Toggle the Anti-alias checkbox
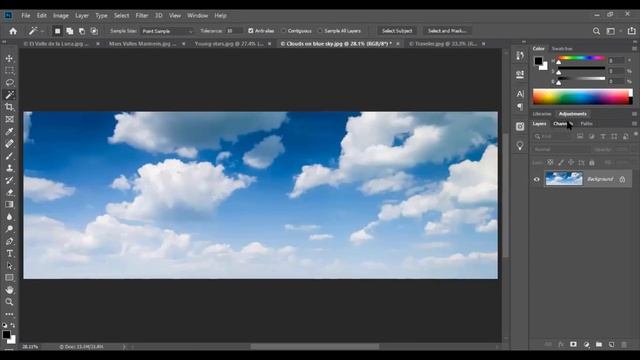Screen dimensions: 640x360 [x=251, y=31]
